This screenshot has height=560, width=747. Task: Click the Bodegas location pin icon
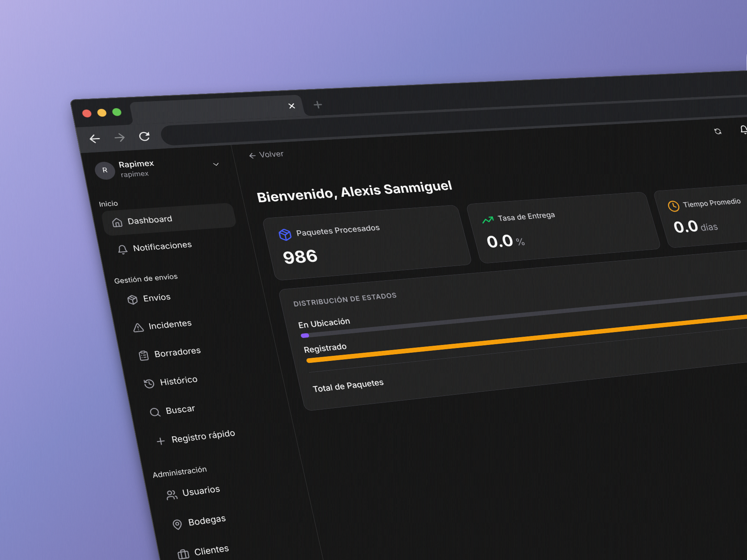[x=177, y=525]
